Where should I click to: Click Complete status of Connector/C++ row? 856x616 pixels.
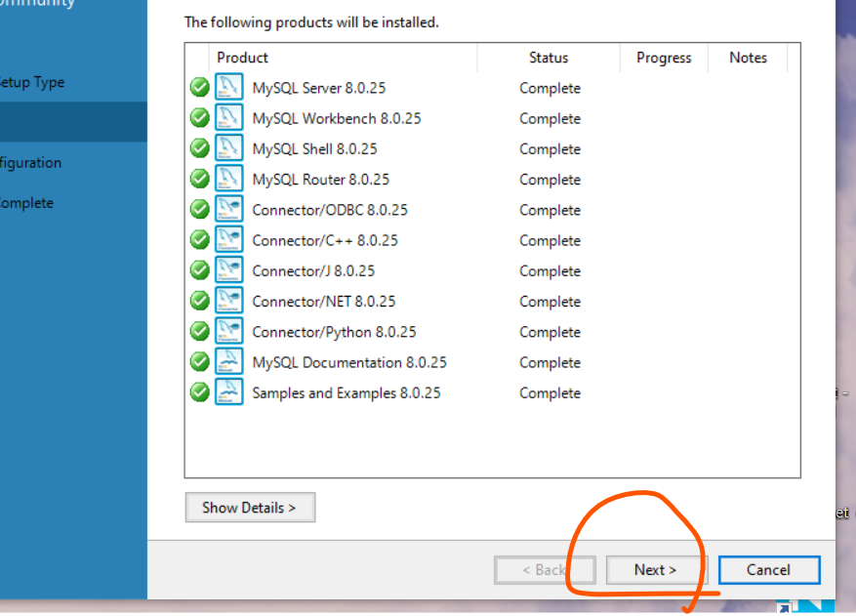550,241
